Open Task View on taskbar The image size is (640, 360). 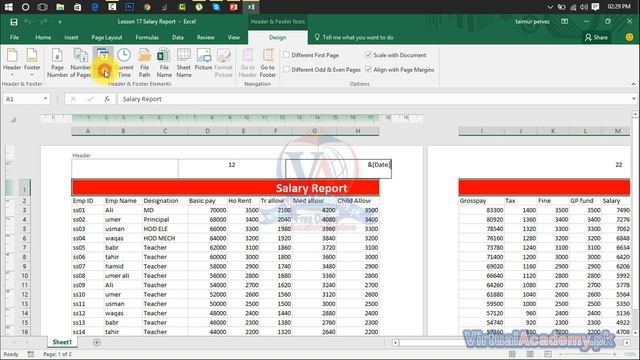[42, 7]
